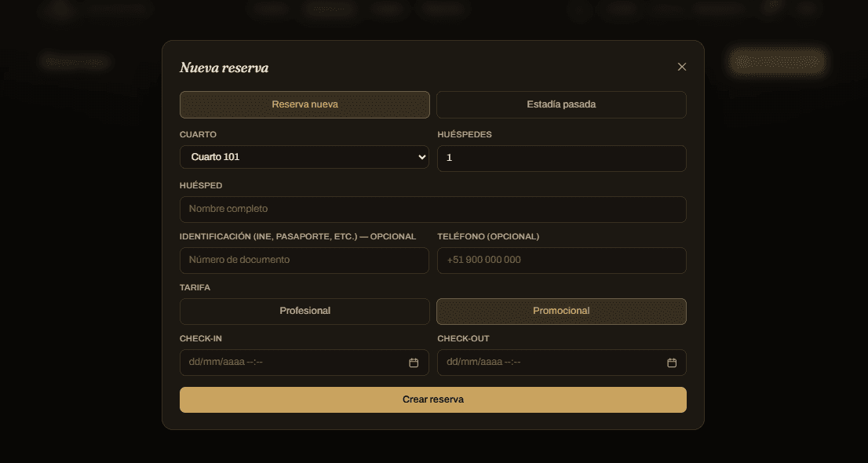Viewport: 868px width, 463px height.
Task: Click the CHECK-IN label
Action: pos(201,339)
